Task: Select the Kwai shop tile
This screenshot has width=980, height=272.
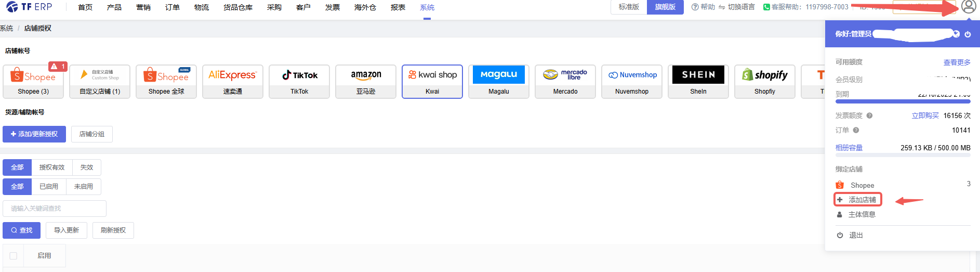Action: tap(432, 82)
